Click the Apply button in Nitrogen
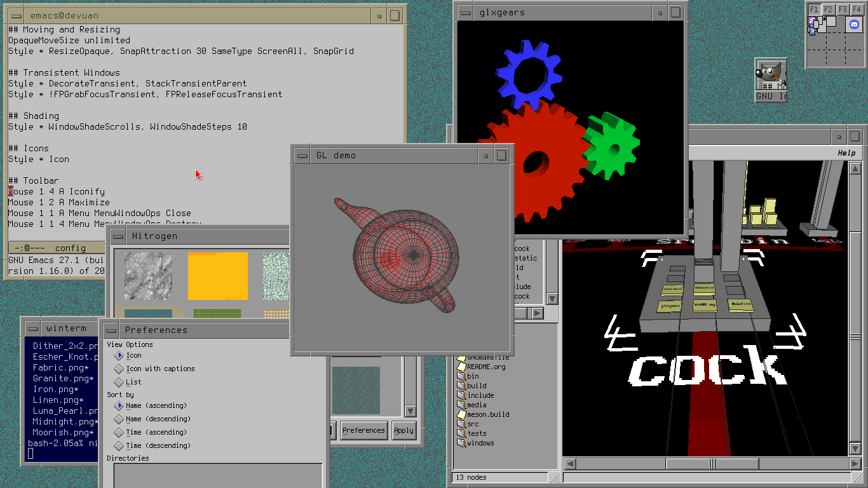Viewport: 868px width, 488px height. point(403,430)
